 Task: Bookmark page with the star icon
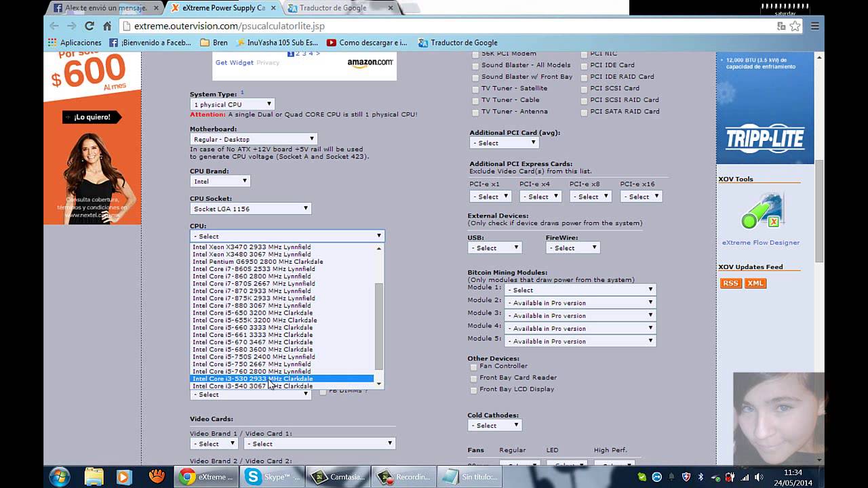point(795,26)
